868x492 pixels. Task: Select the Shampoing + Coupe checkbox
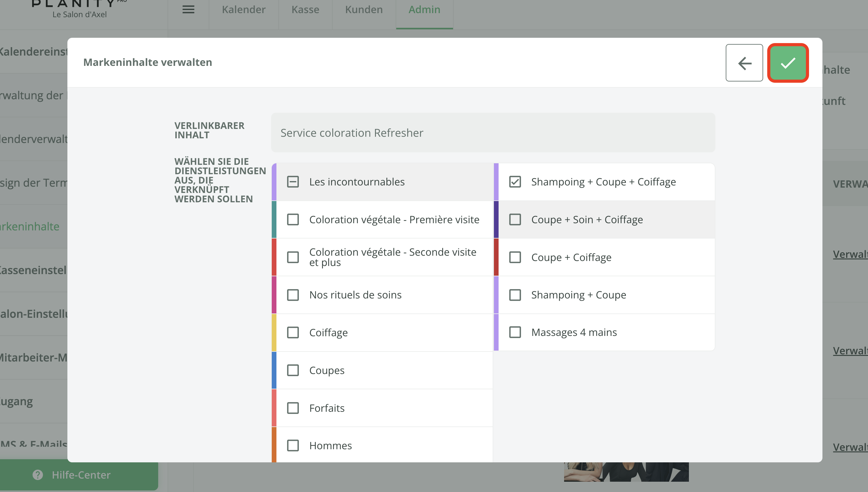tap(515, 295)
